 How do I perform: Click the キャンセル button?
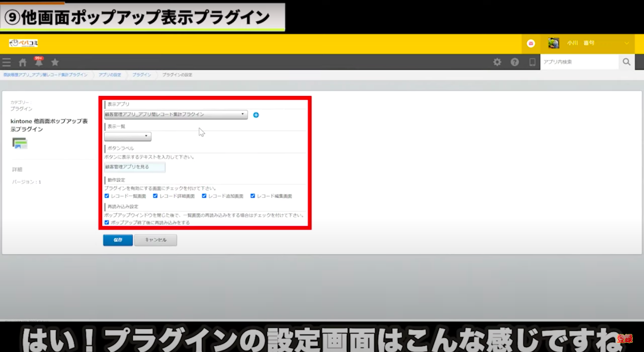[x=156, y=240]
